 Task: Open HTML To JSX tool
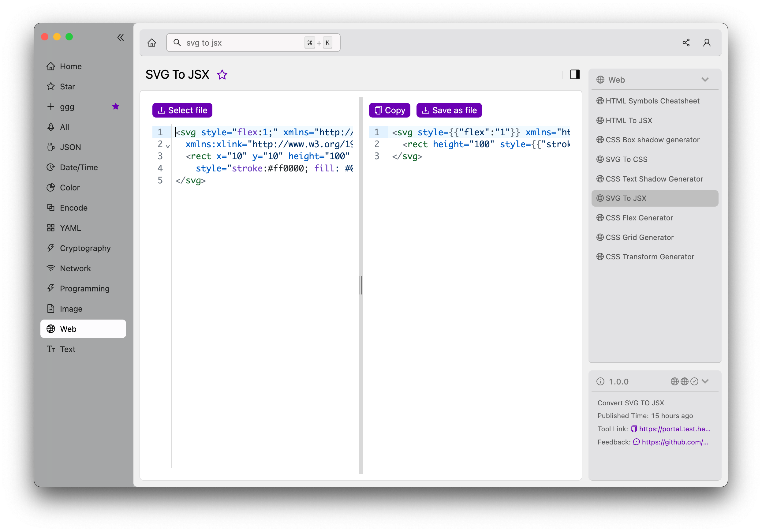click(x=655, y=121)
